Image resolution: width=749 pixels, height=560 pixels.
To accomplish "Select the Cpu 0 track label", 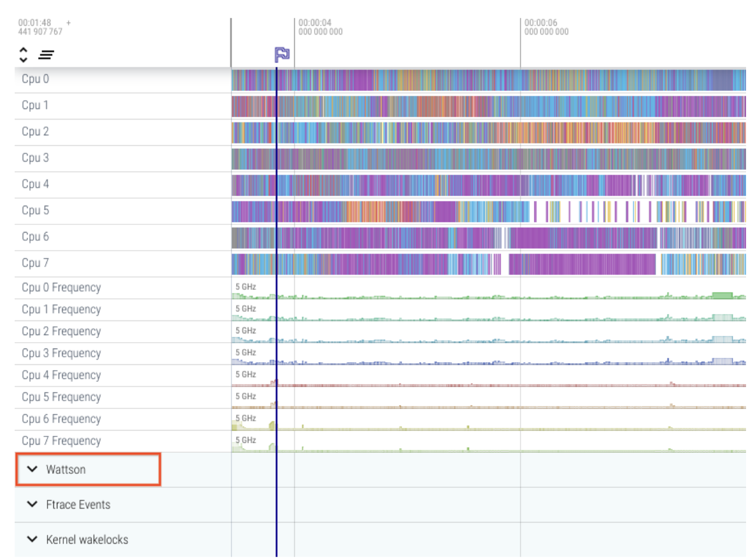I will (35, 79).
